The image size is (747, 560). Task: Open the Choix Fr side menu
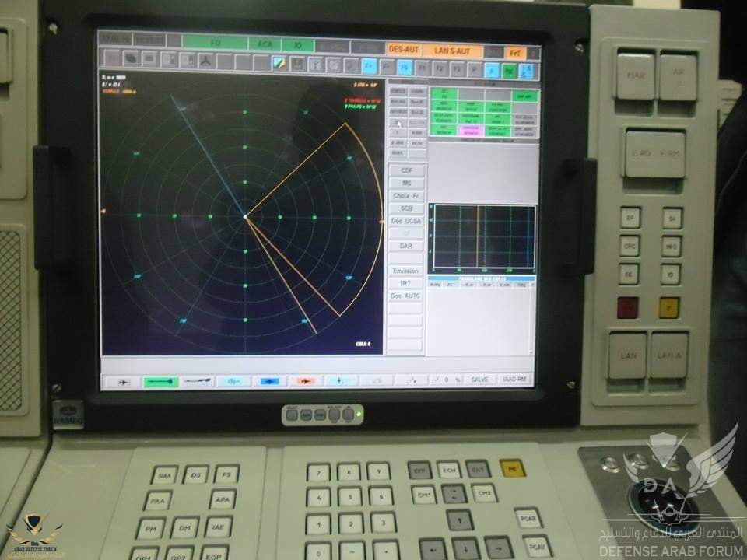pos(406,196)
